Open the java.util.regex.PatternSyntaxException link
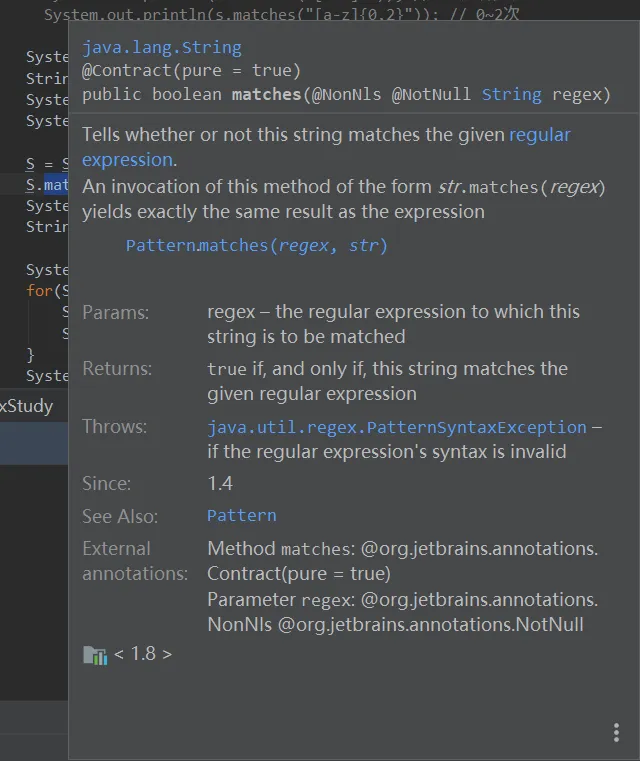 tap(396, 427)
